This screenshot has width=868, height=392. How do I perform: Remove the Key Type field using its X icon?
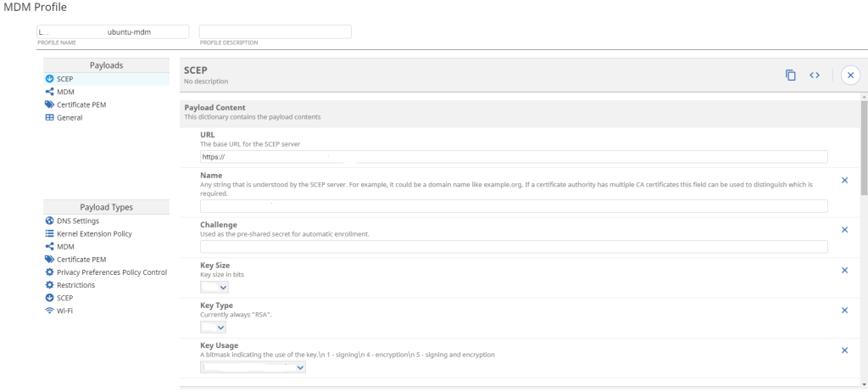(x=844, y=310)
